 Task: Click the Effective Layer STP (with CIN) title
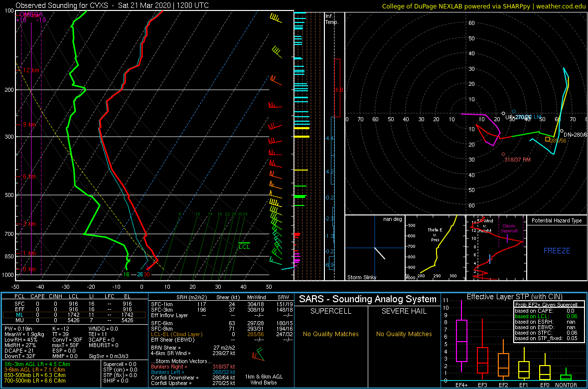click(514, 297)
